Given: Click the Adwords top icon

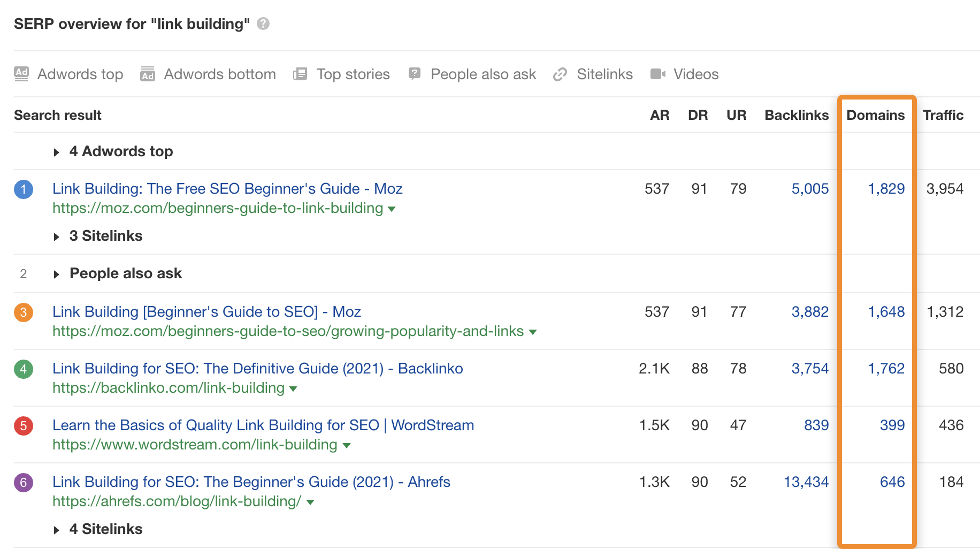Looking at the screenshot, I should [21, 74].
